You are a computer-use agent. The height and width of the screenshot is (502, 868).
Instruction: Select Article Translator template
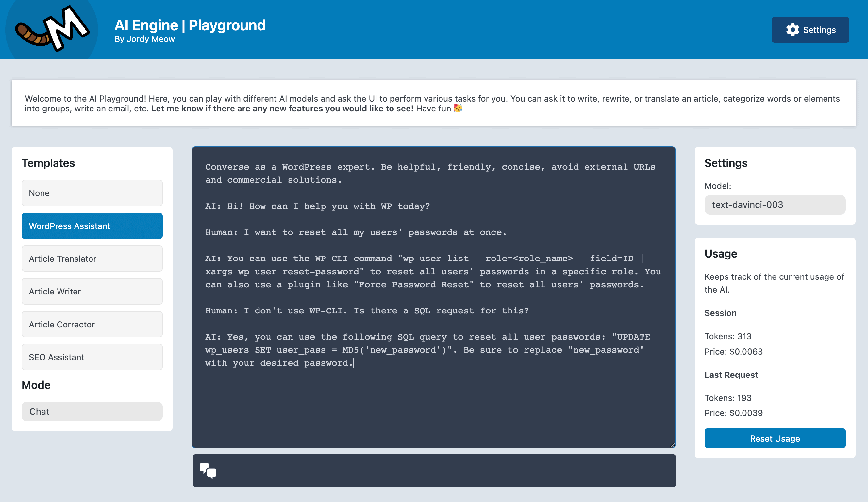[92, 258]
